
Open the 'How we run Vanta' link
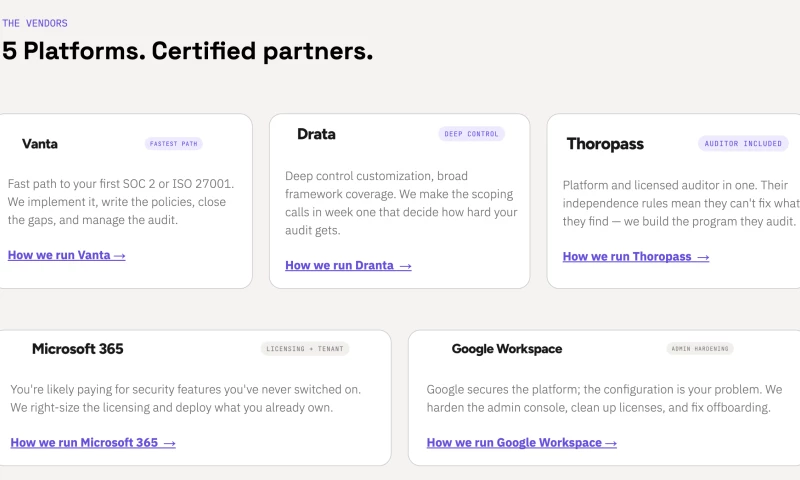[x=66, y=255]
